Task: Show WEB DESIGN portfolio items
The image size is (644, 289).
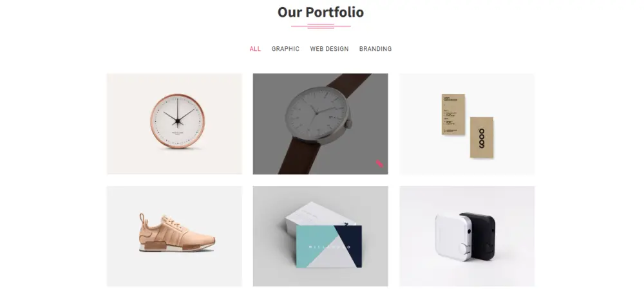Action: click(329, 49)
